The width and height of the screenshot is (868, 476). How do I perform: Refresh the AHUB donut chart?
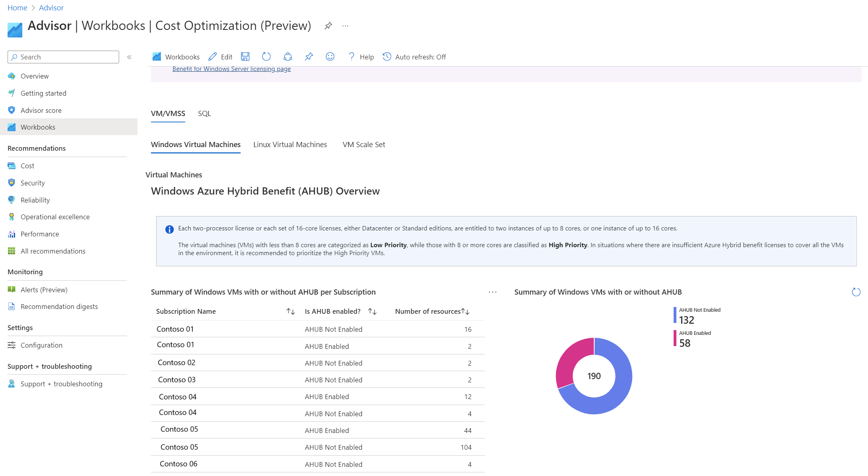coord(856,292)
